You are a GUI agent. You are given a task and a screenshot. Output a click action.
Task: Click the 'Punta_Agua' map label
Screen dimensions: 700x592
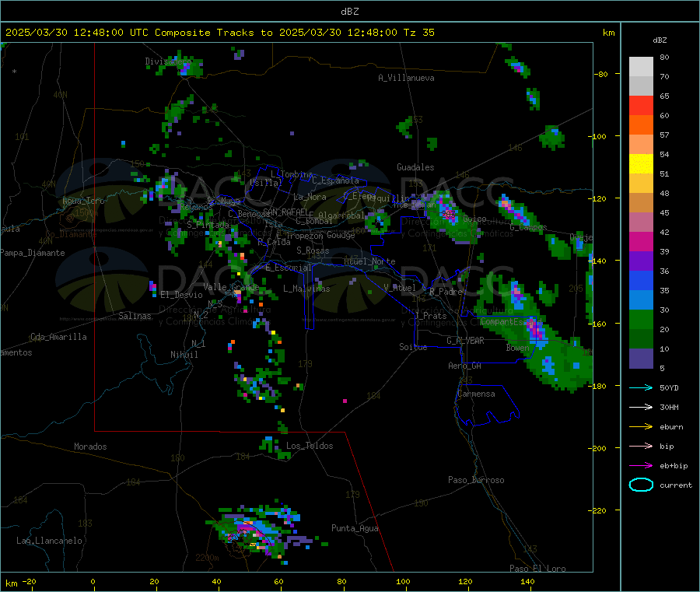(x=355, y=528)
